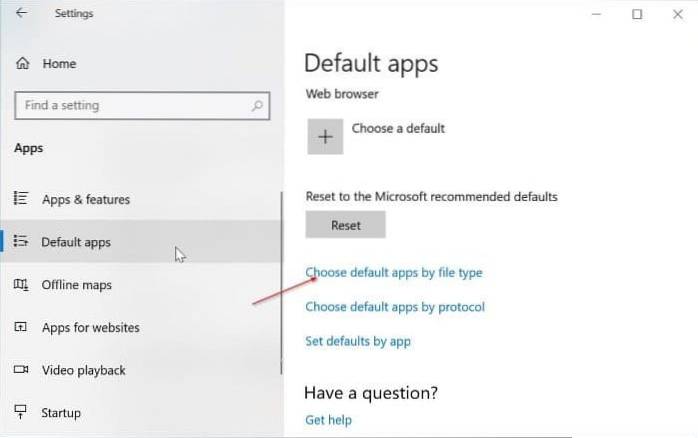Viewport: 698px width, 438px height.
Task: Open Choose default apps by protocol
Action: click(394, 307)
